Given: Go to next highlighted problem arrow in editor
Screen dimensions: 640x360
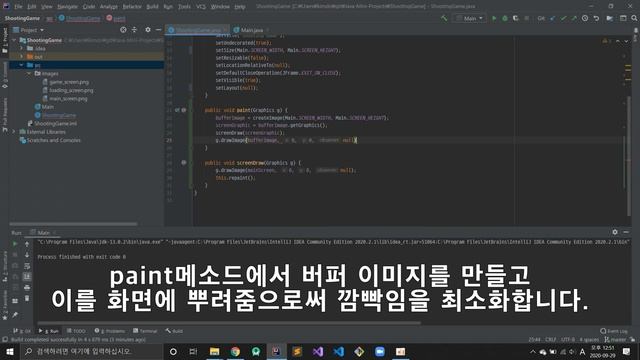Looking at the screenshot, I should pos(627,41).
